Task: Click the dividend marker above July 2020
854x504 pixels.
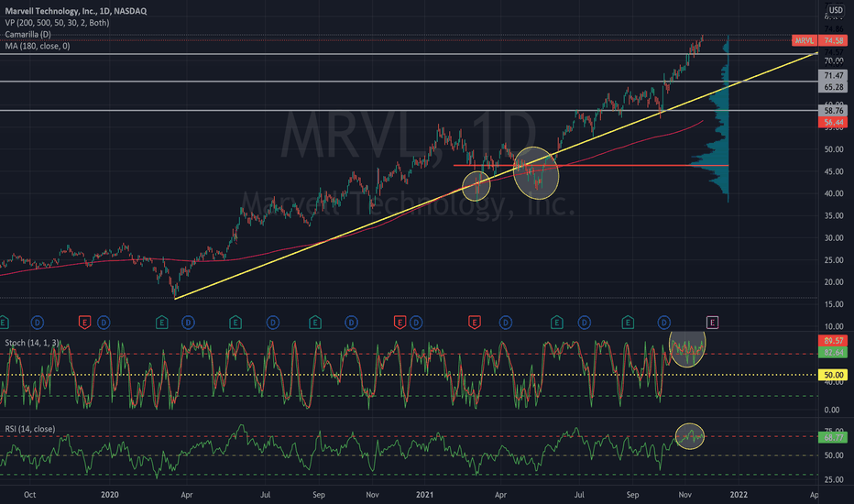Action: (273, 323)
